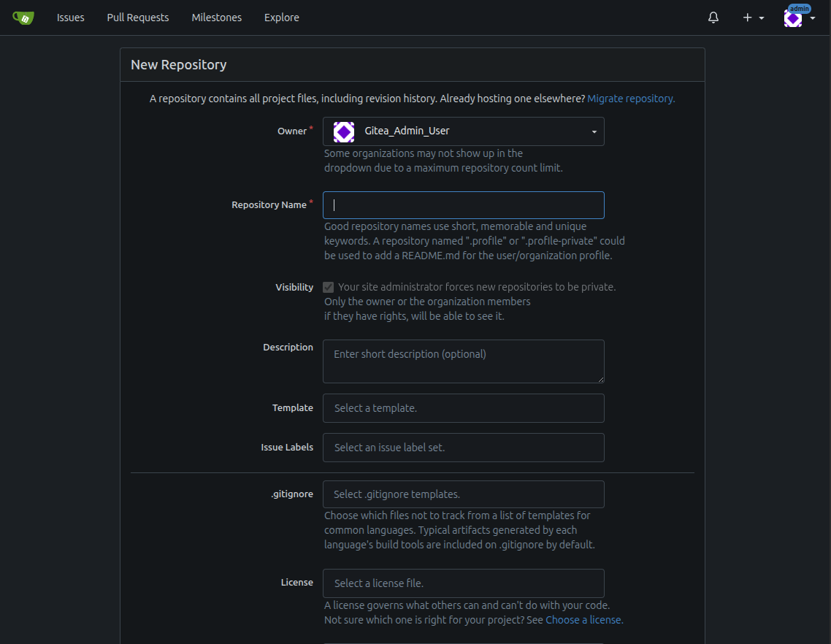831x644 pixels.
Task: Click the Description label
Action: click(x=288, y=347)
